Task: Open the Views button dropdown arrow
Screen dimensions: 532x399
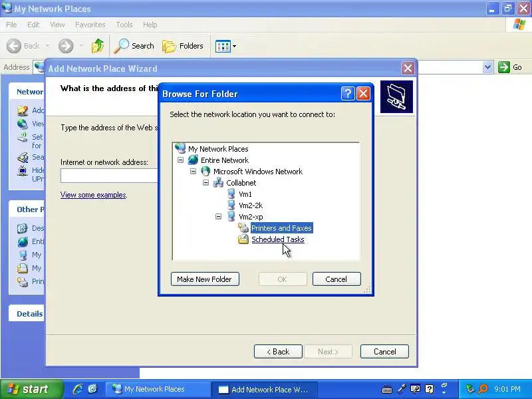Action: point(234,46)
